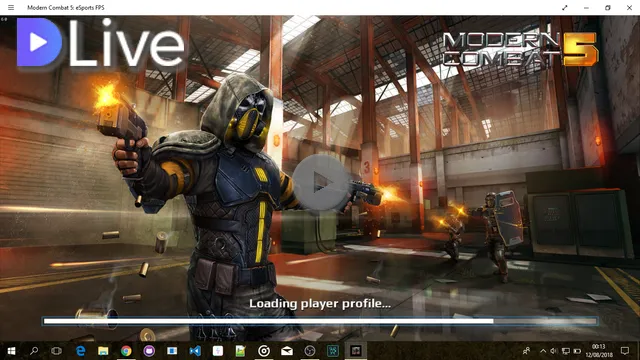This screenshot has width=640, height=360.
Task: Open Windows search magnifier in taskbar
Action: (34, 351)
